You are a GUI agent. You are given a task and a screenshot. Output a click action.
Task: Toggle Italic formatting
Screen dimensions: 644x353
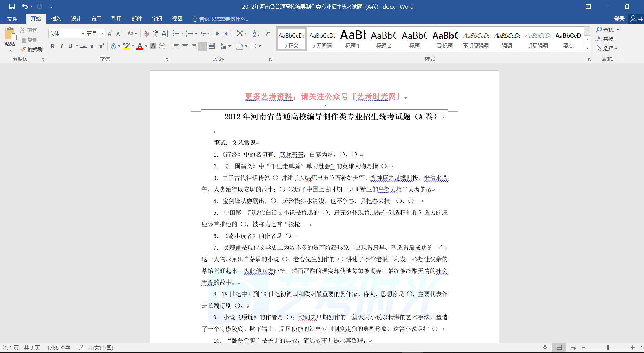pyautogui.click(x=61, y=46)
